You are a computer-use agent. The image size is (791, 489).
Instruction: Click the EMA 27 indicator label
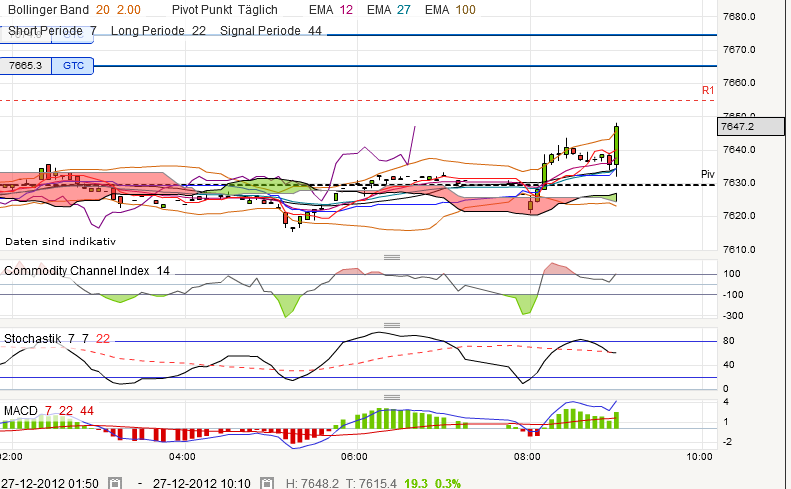pos(388,10)
